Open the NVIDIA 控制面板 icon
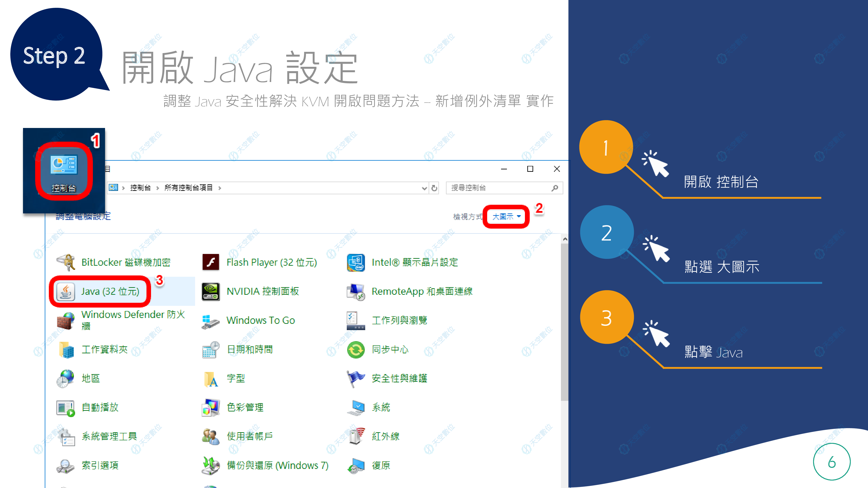This screenshot has height=488, width=868. 211,291
